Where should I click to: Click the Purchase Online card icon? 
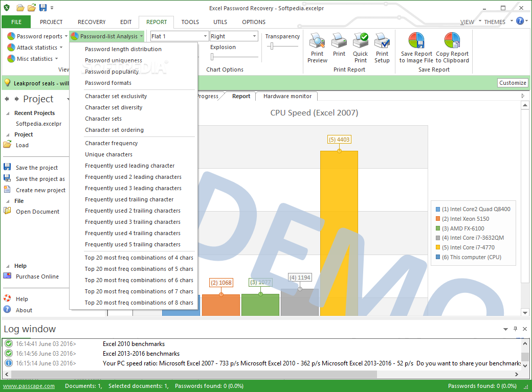[x=7, y=275]
